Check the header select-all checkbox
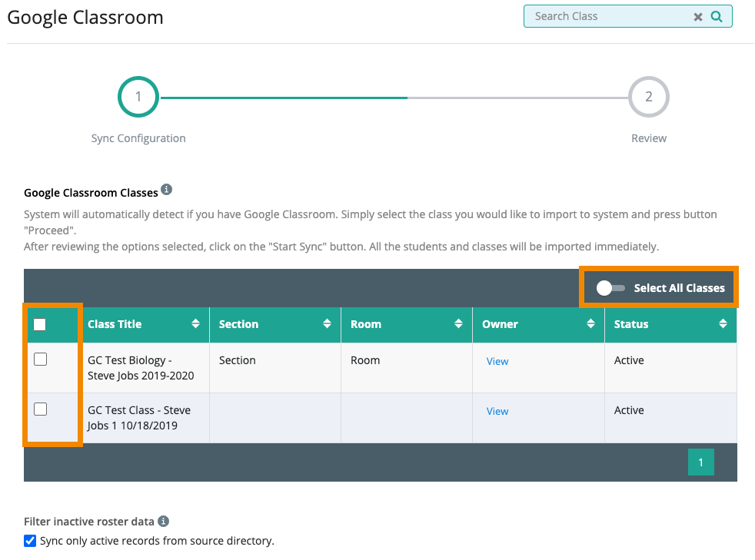This screenshot has width=755, height=560. [40, 324]
